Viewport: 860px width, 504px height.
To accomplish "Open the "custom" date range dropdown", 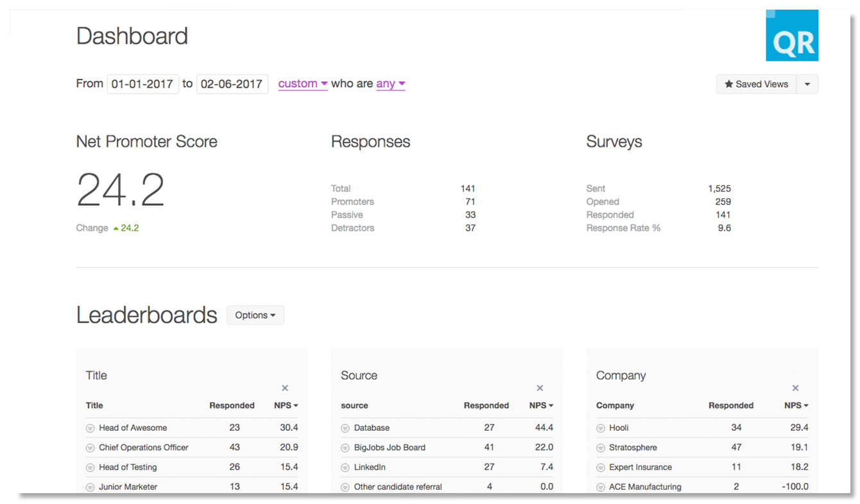I will (x=302, y=83).
